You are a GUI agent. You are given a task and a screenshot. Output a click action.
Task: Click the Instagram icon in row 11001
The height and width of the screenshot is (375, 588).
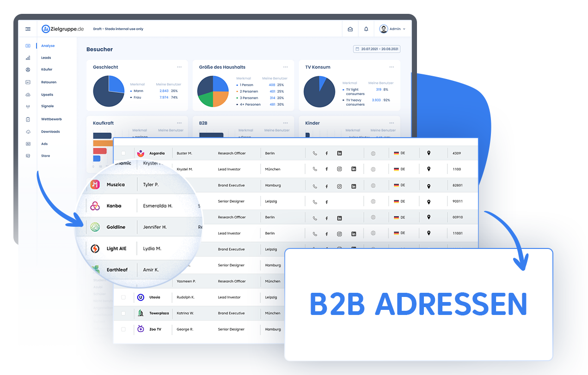[339, 234]
